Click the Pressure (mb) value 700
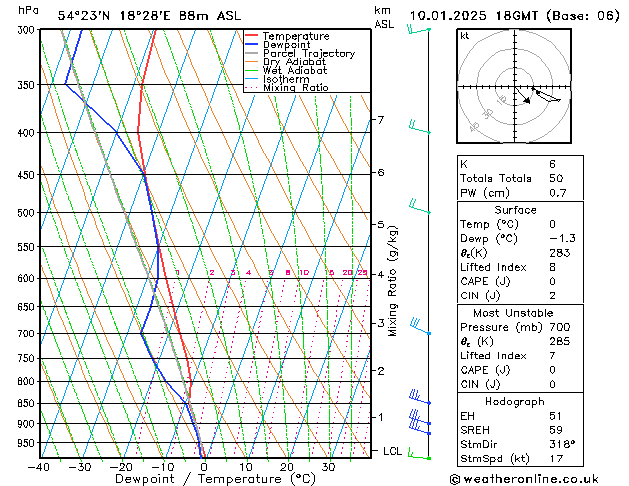Screen dimensions: 629x486 pos(560,327)
